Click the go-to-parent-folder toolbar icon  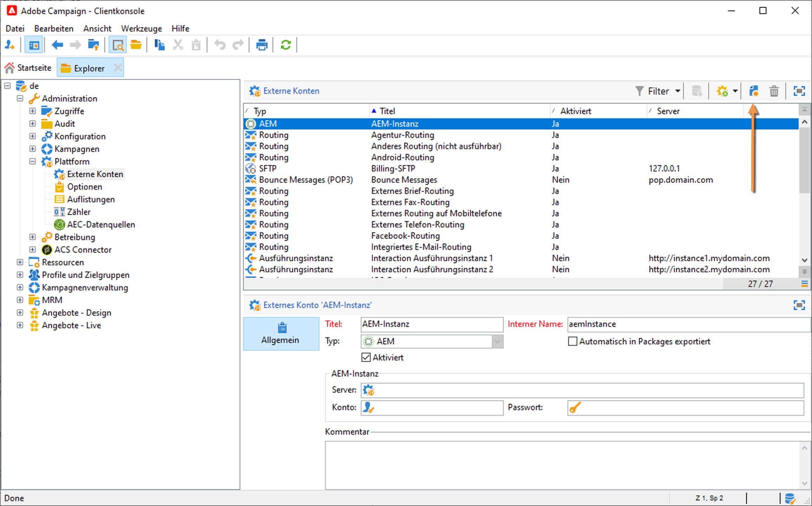click(93, 45)
